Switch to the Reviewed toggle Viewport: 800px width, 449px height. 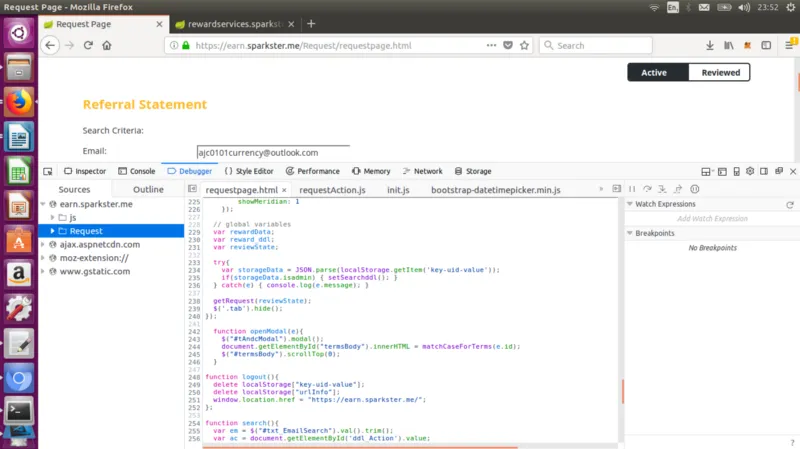[719, 72]
